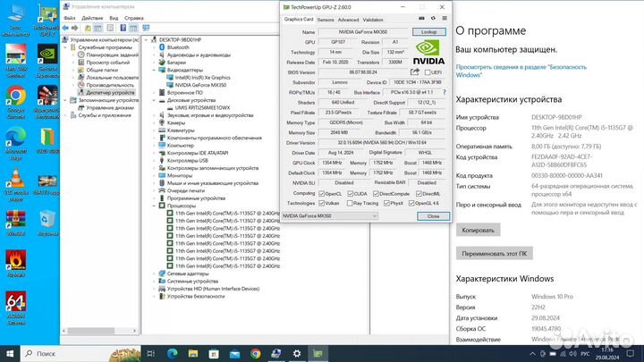Click back arrow in Computer Management toolbar

pyautogui.click(x=65, y=28)
